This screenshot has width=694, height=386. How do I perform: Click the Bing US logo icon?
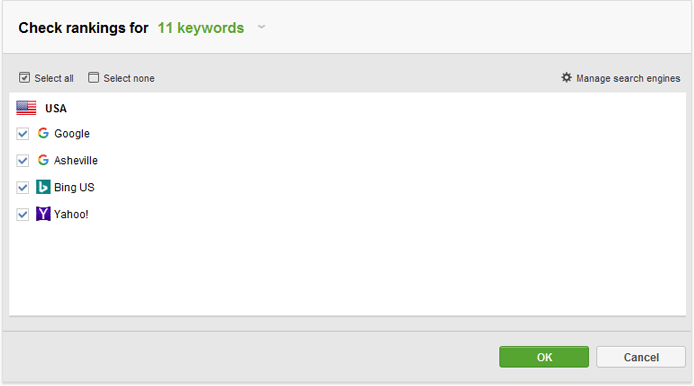43,187
